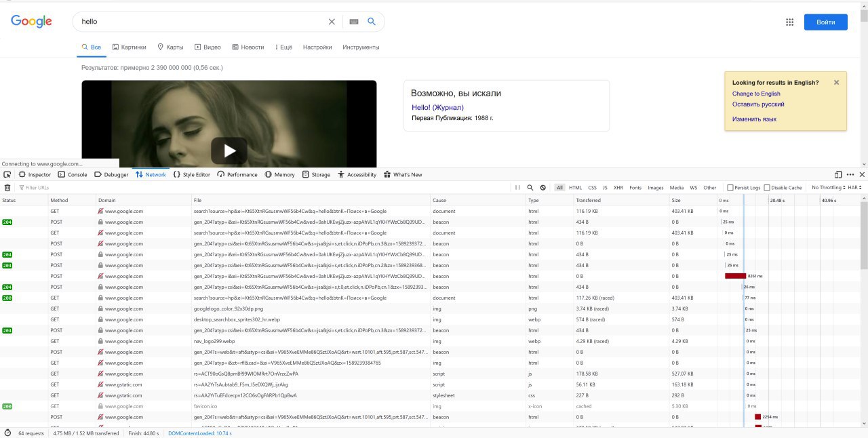Sort by the Method column header
Screen dimensions: 868x438
(x=72, y=200)
